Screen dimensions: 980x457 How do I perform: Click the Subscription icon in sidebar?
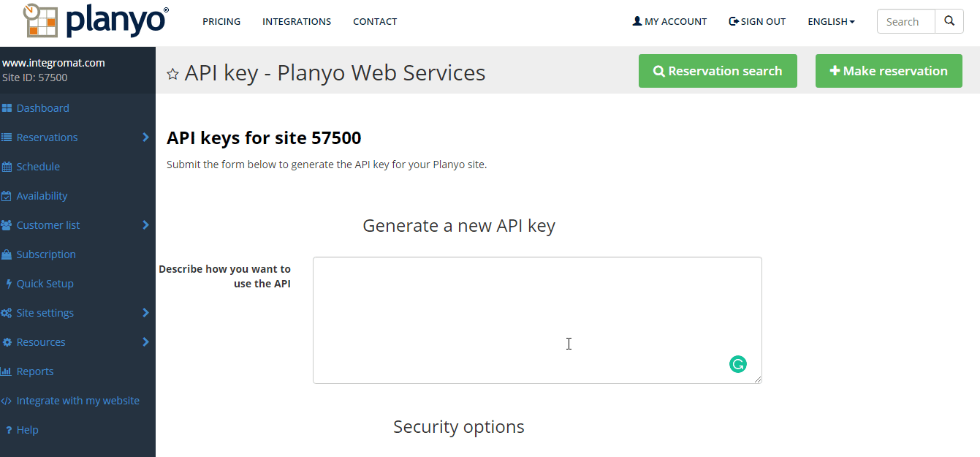[7, 254]
